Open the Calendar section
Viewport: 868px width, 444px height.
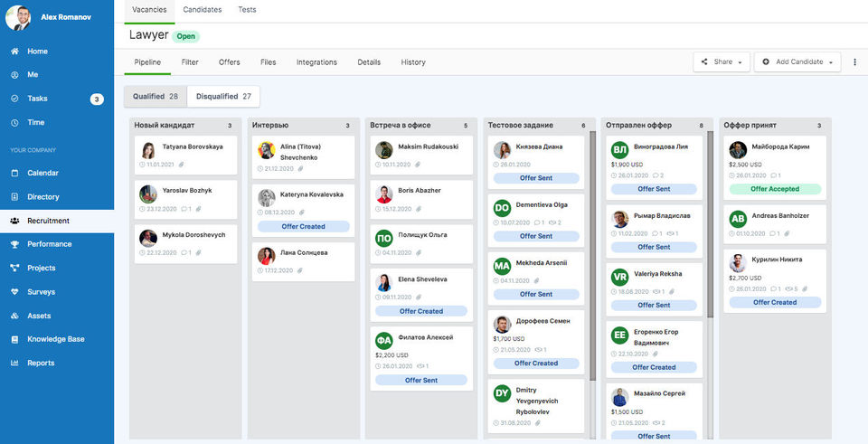42,173
